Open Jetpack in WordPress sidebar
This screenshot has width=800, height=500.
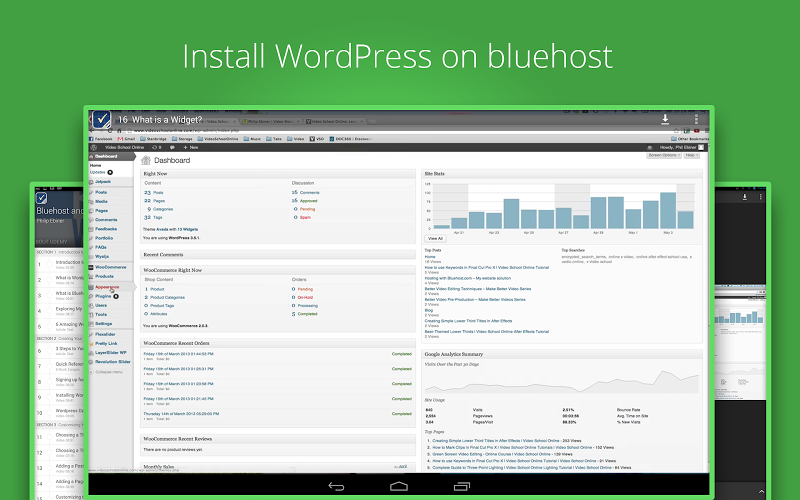103,182
